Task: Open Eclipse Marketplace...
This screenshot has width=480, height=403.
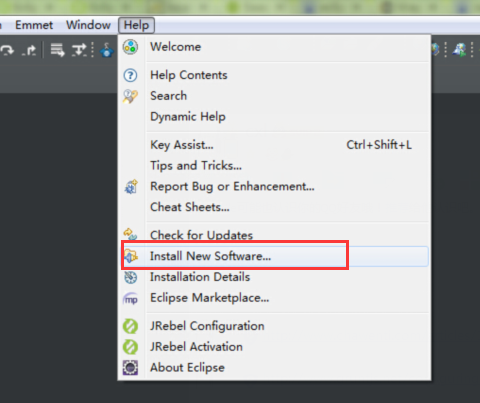Action: (274, 298)
